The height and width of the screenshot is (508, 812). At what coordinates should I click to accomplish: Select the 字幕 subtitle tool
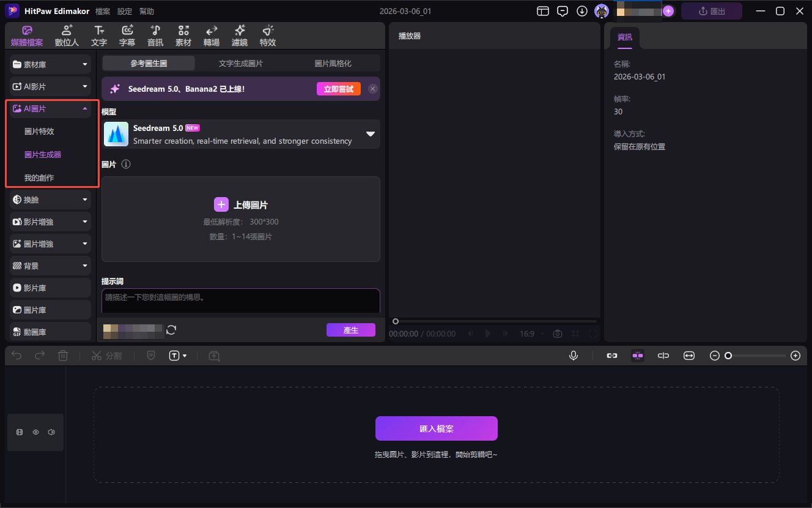pyautogui.click(x=127, y=36)
